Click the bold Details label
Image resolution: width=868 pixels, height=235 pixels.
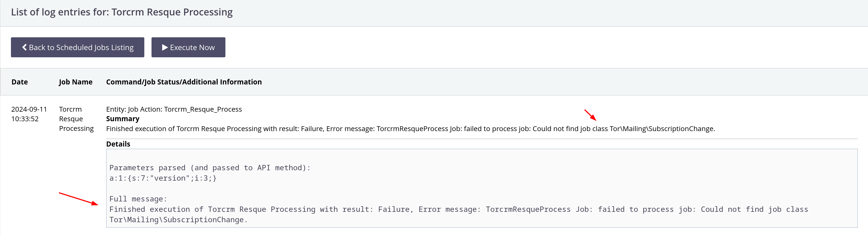(118, 144)
